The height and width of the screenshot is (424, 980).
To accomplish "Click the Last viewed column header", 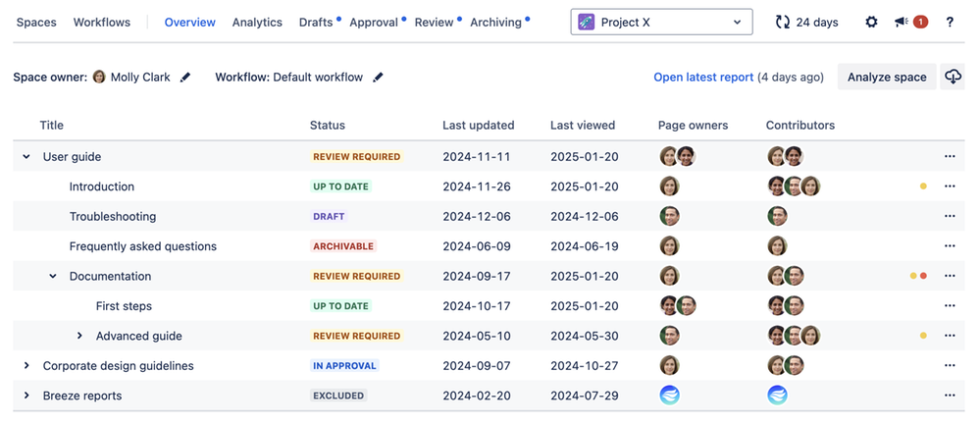I will pyautogui.click(x=583, y=125).
